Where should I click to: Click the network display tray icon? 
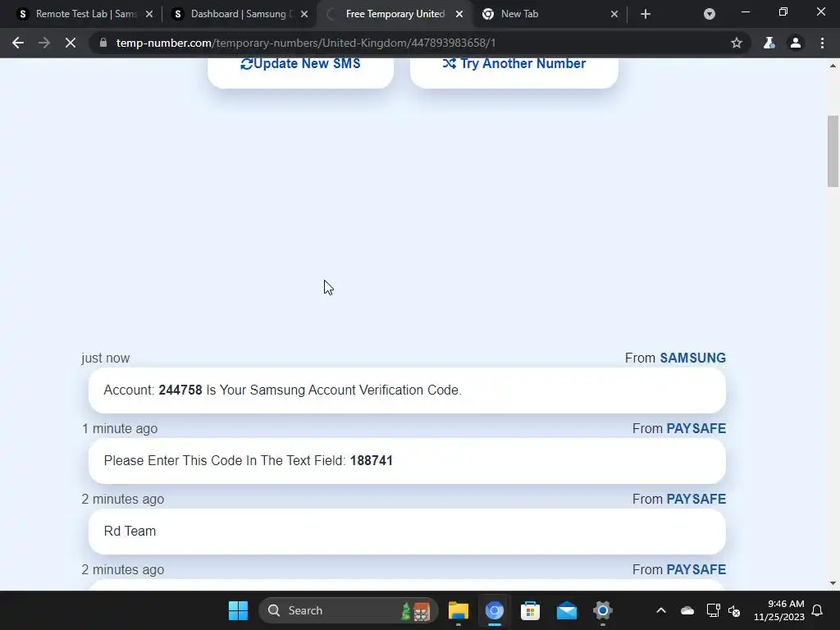(714, 610)
